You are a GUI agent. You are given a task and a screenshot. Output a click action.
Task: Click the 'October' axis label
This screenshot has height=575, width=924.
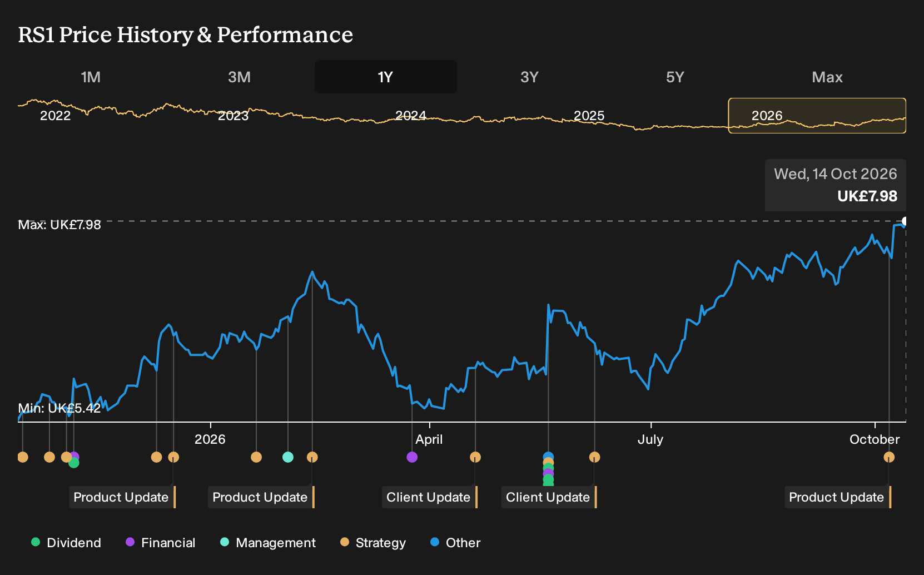click(875, 439)
